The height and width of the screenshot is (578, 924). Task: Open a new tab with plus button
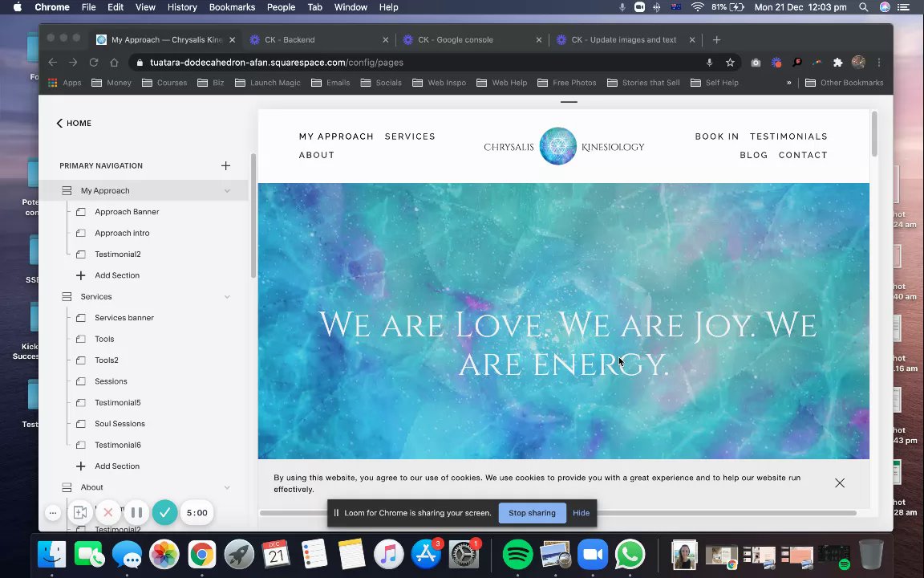point(716,40)
